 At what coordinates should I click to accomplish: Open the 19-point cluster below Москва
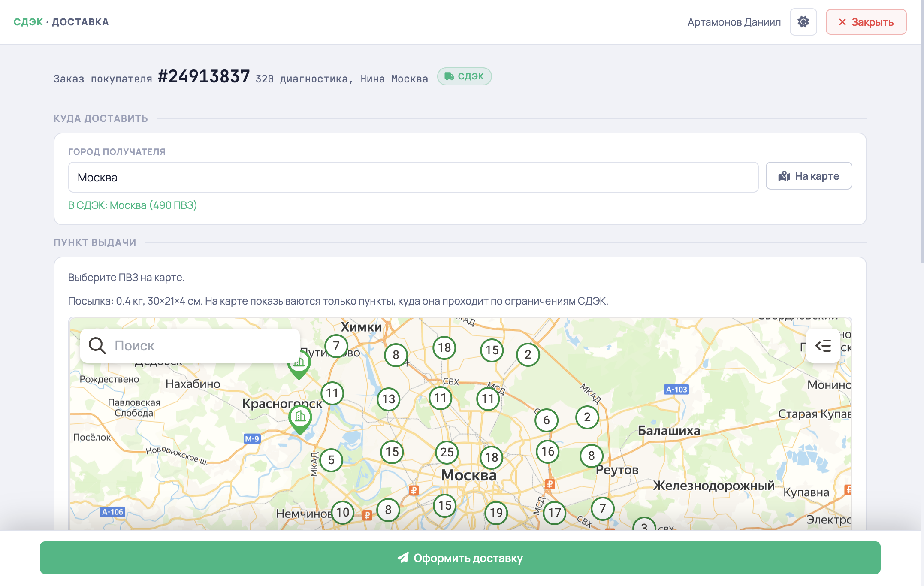(x=496, y=513)
